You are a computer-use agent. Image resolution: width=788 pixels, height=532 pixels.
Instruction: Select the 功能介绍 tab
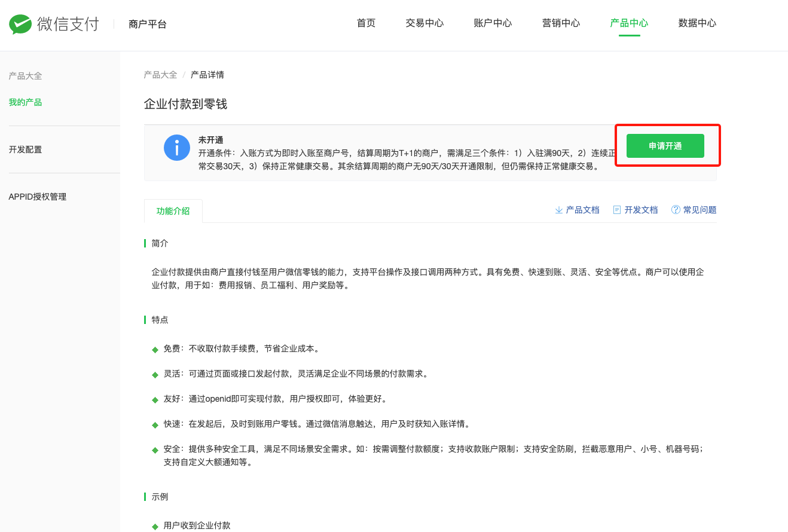click(173, 211)
